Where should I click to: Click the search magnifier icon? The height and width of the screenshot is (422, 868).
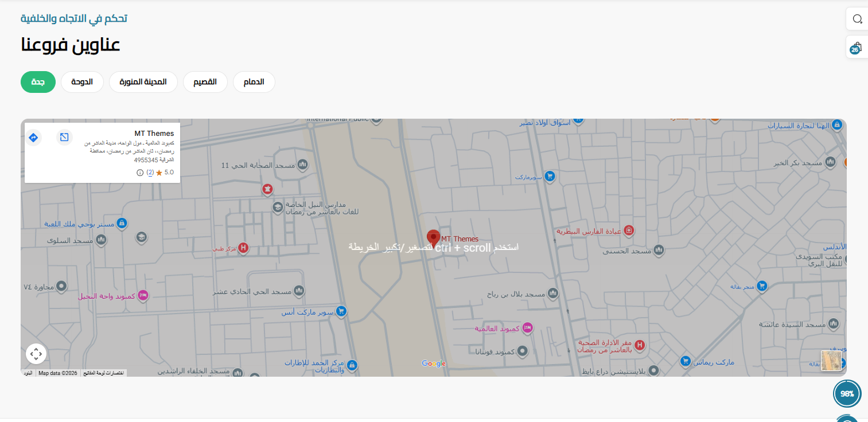coord(857,19)
